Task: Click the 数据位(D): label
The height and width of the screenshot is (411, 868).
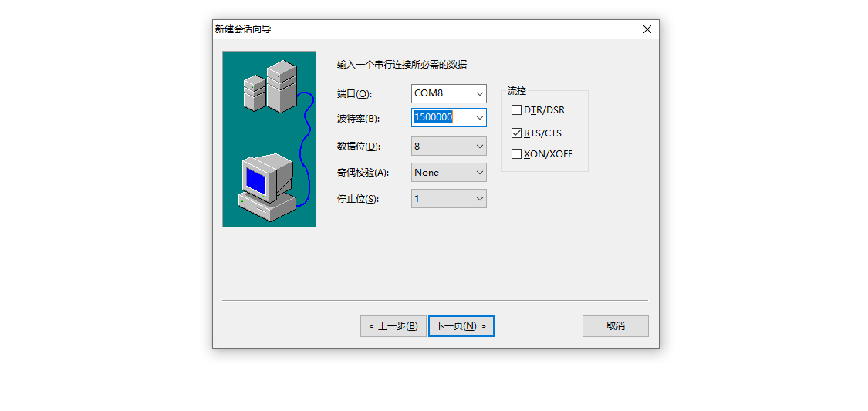Action: pyautogui.click(x=360, y=147)
